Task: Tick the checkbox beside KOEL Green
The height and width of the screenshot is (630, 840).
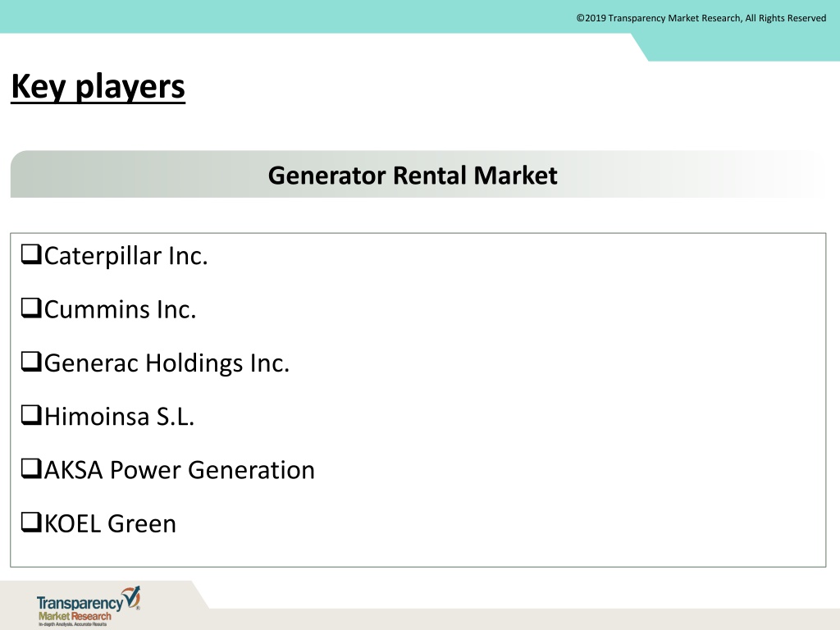Action: click(x=31, y=523)
